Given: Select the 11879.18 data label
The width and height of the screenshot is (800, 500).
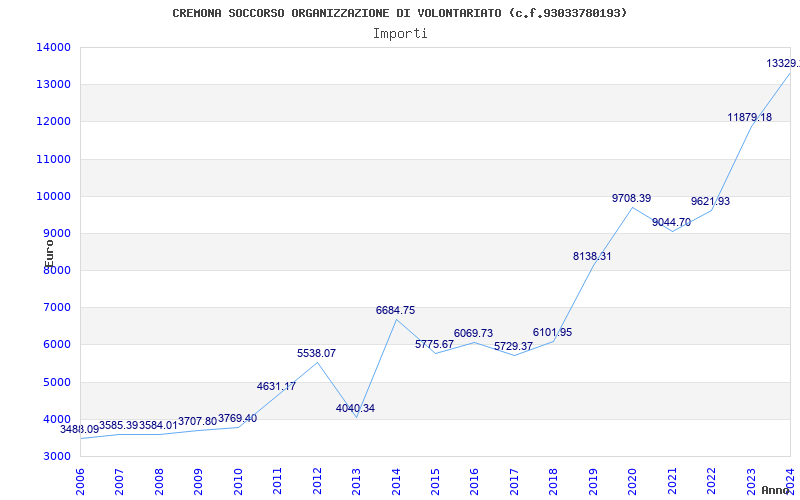Looking at the screenshot, I should pyautogui.click(x=749, y=117).
